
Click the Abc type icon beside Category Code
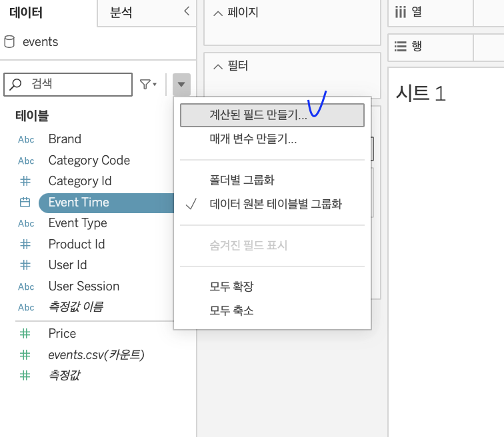click(26, 161)
